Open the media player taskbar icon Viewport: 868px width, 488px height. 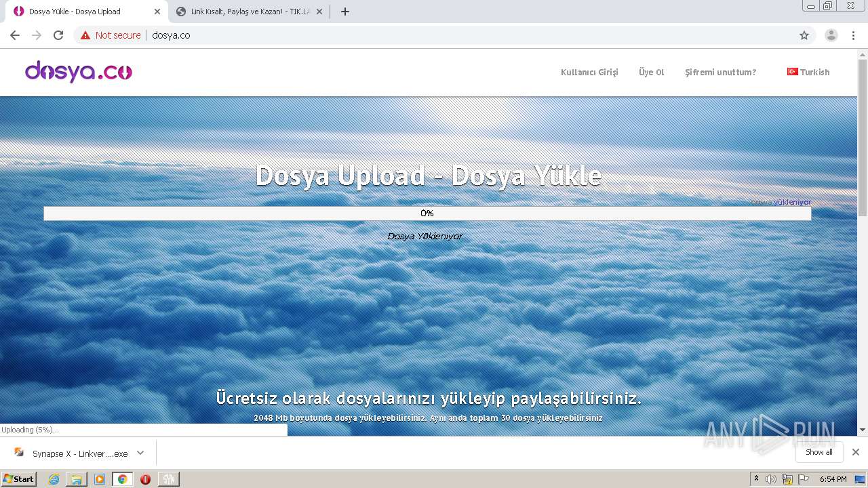pyautogui.click(x=100, y=479)
